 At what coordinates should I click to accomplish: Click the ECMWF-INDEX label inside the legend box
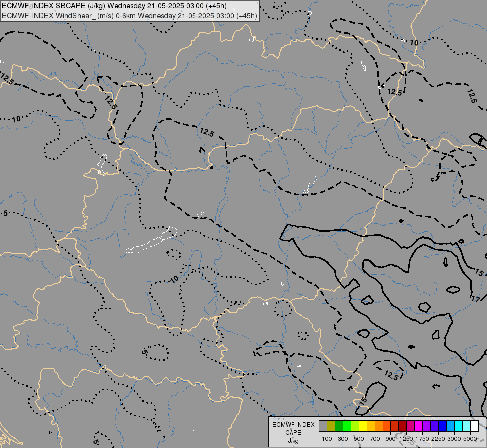(293, 425)
